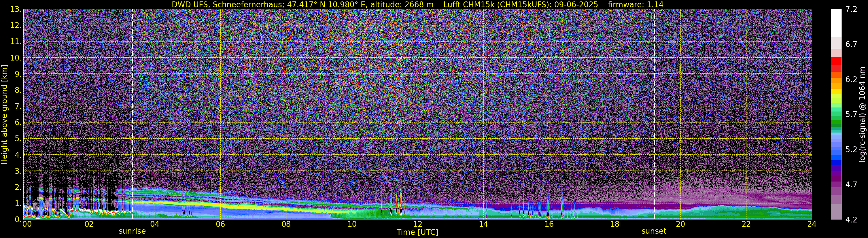
Task: Click the white section at the colorbar top
Action: coord(836,23)
